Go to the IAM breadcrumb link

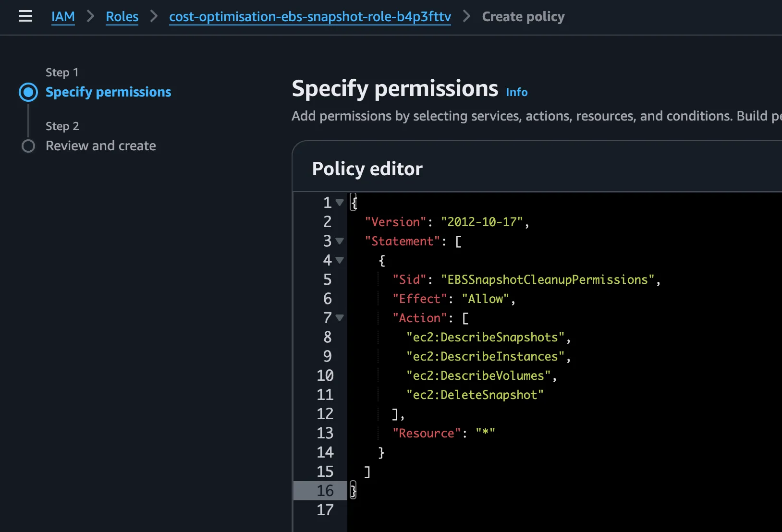click(x=63, y=17)
